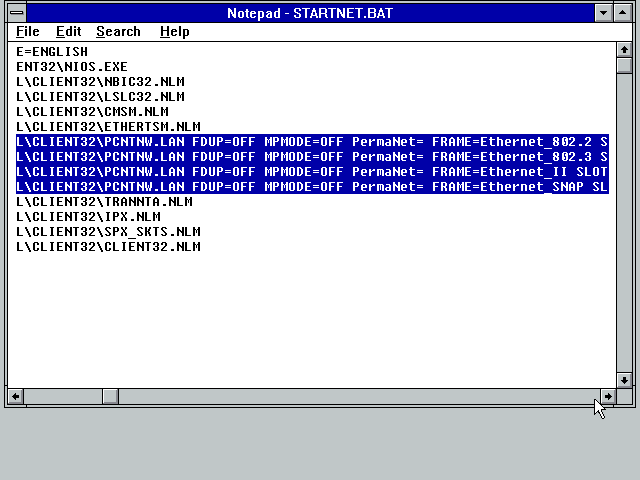
Task: Click the horizontal scrollbar left arrow
Action: point(16,396)
